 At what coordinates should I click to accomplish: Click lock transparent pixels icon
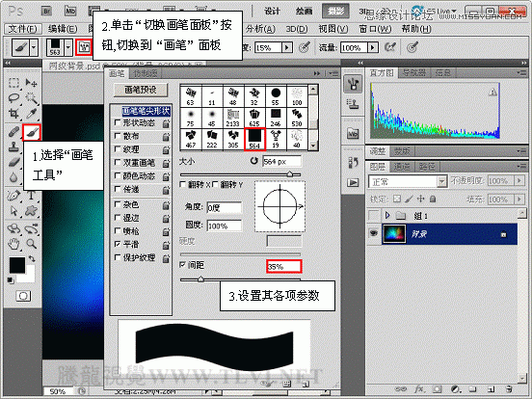(x=397, y=199)
